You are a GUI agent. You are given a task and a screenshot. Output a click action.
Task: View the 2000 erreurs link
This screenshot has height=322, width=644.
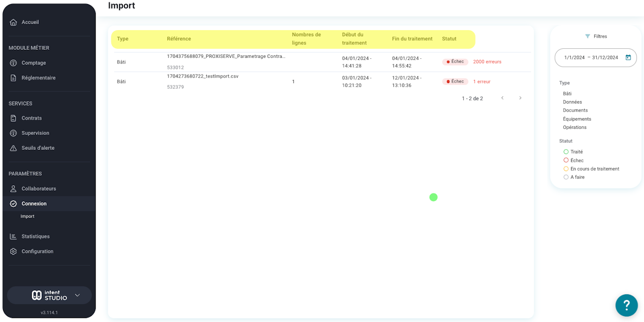tap(487, 62)
